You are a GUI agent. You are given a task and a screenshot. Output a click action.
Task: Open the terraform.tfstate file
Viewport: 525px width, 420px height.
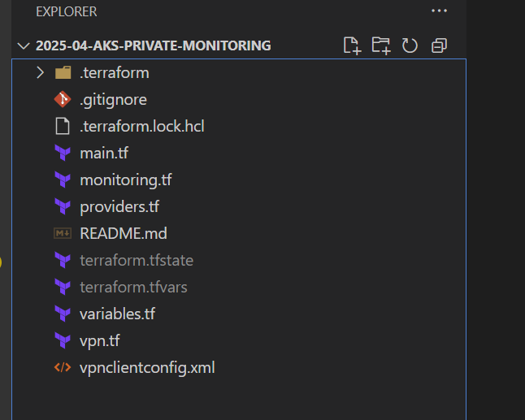(136, 261)
